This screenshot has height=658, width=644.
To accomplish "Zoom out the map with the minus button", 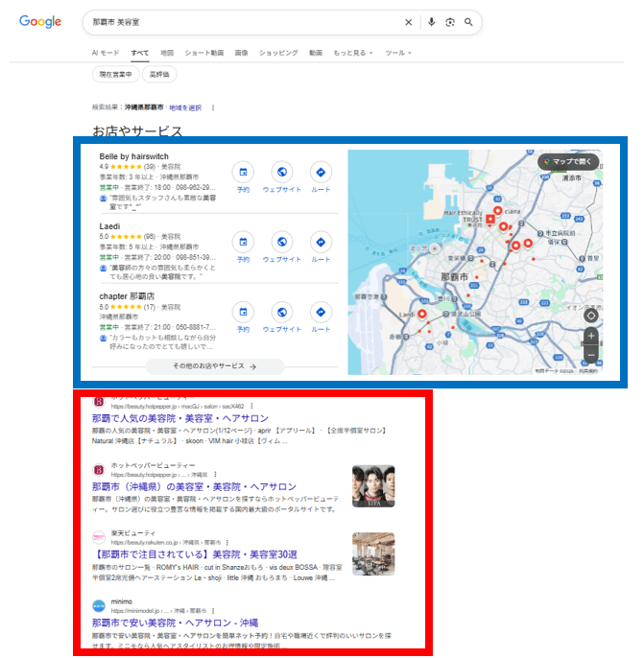I will tap(591, 355).
